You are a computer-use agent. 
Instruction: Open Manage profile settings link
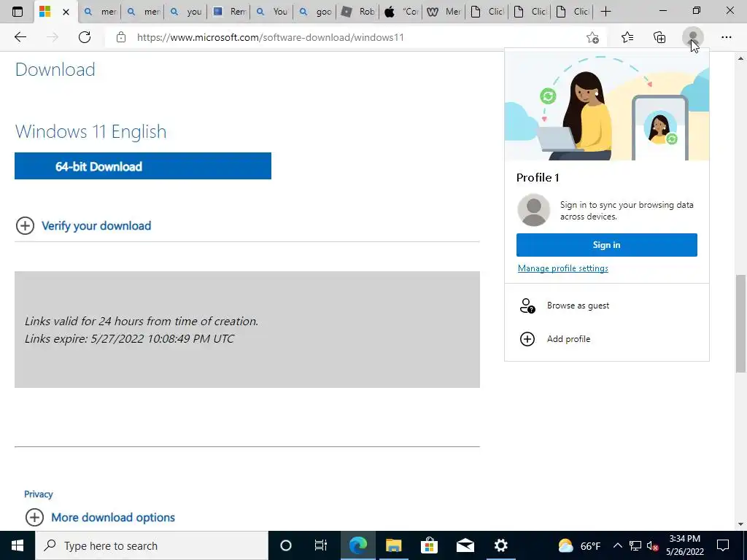point(562,268)
